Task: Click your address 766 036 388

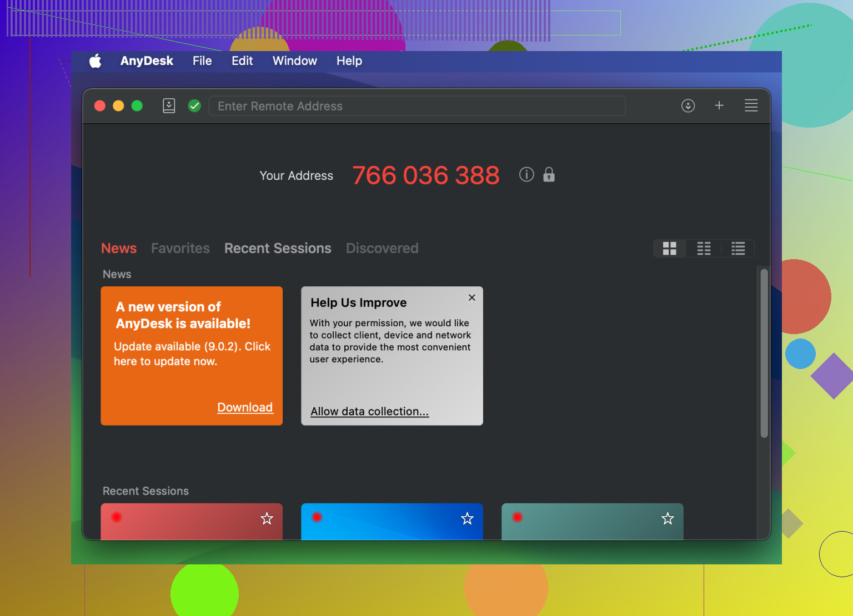Action: pyautogui.click(x=426, y=175)
